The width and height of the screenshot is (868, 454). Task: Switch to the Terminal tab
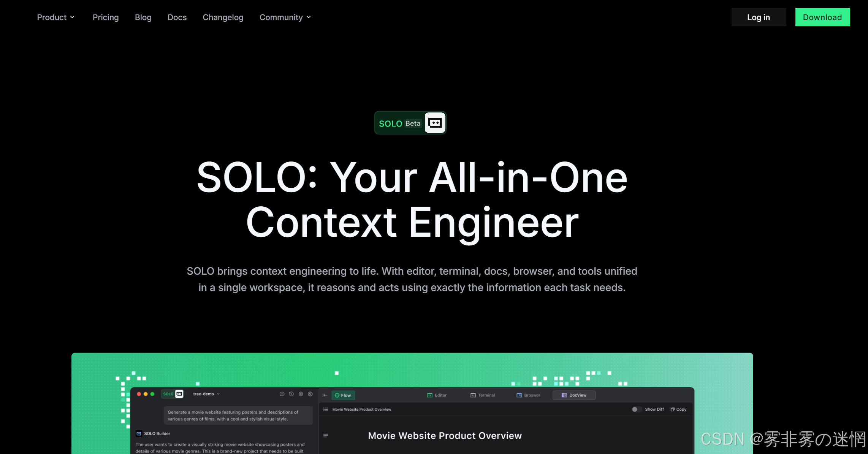[483, 395]
